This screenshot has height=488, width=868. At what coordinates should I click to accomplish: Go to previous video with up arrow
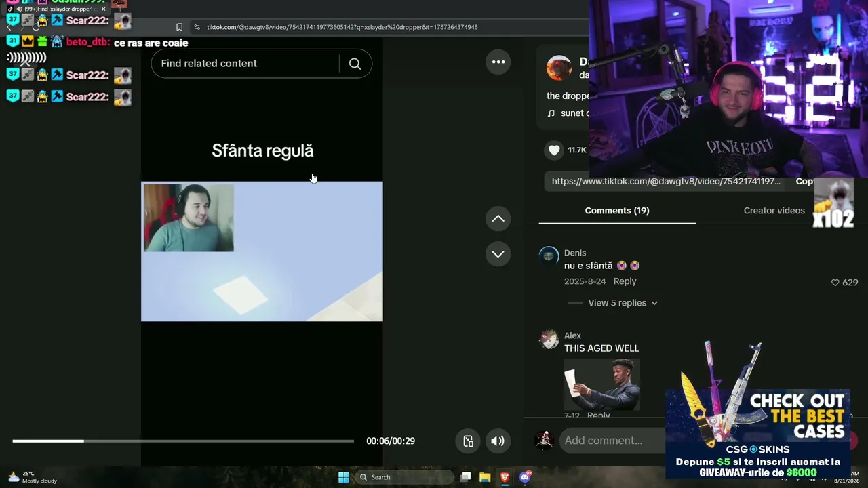(498, 218)
